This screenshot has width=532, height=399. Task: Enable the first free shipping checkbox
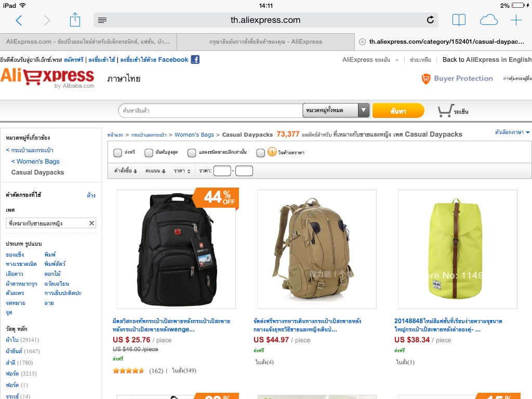tap(118, 153)
